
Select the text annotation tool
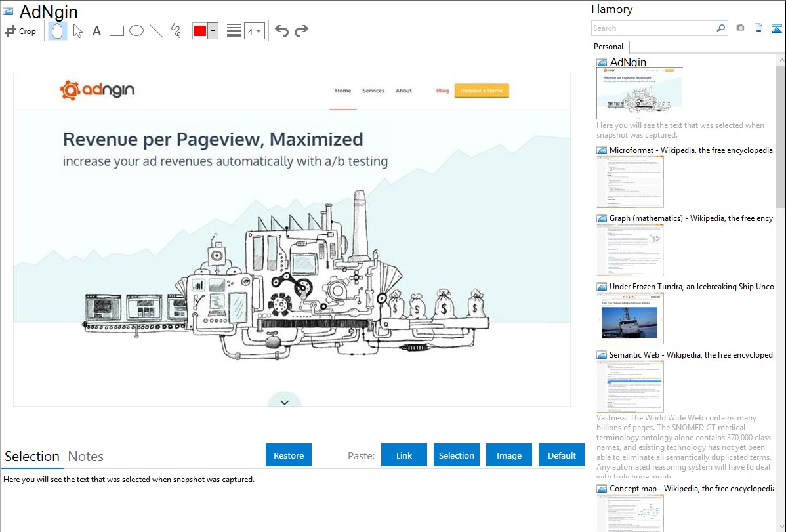[x=96, y=31]
